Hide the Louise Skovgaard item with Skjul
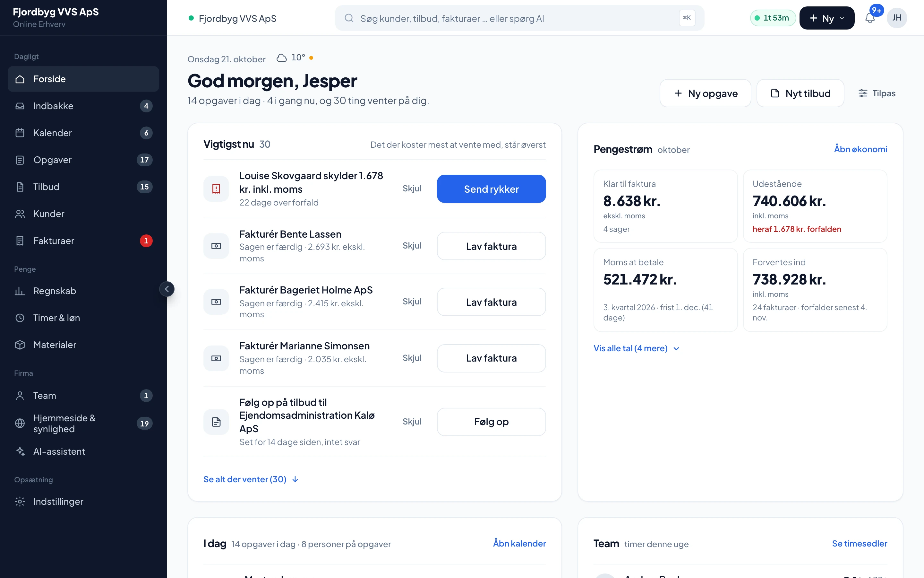This screenshot has height=578, width=924. coord(412,188)
